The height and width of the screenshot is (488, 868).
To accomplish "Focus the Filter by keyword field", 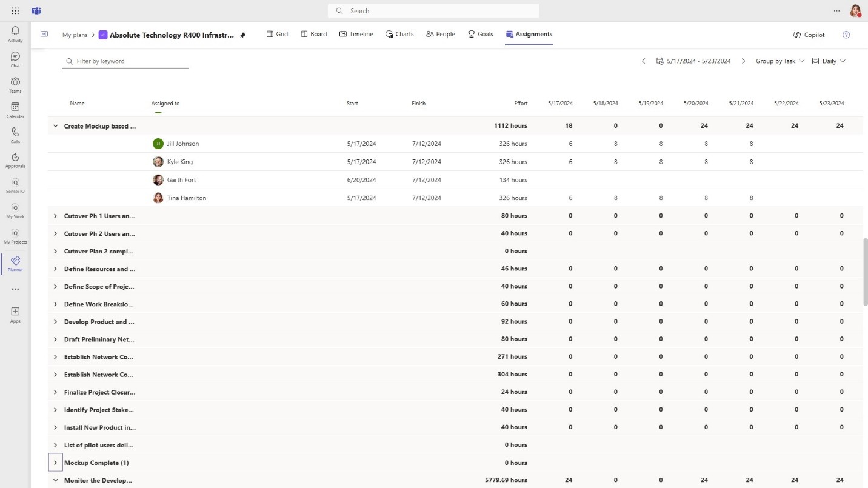I will [125, 61].
